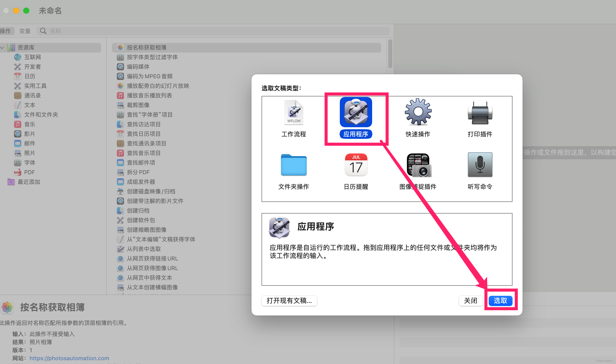Select the 打印插件 printer icon
This screenshot has height=364, width=616.
[x=480, y=113]
